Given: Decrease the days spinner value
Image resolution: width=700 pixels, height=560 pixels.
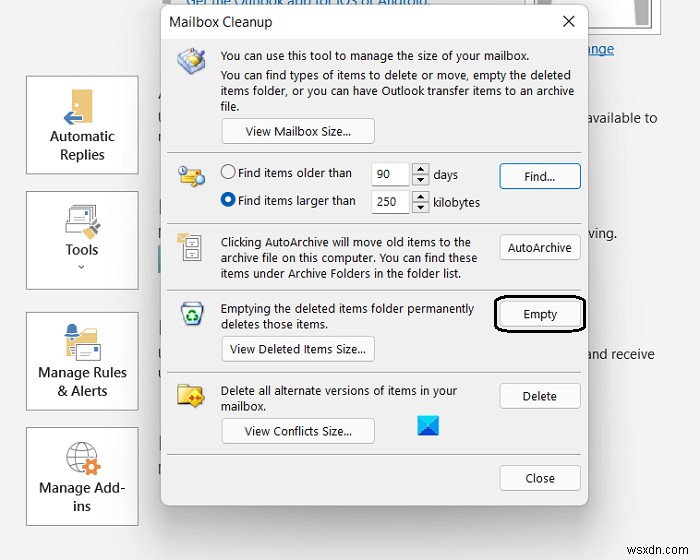Looking at the screenshot, I should click(421, 180).
